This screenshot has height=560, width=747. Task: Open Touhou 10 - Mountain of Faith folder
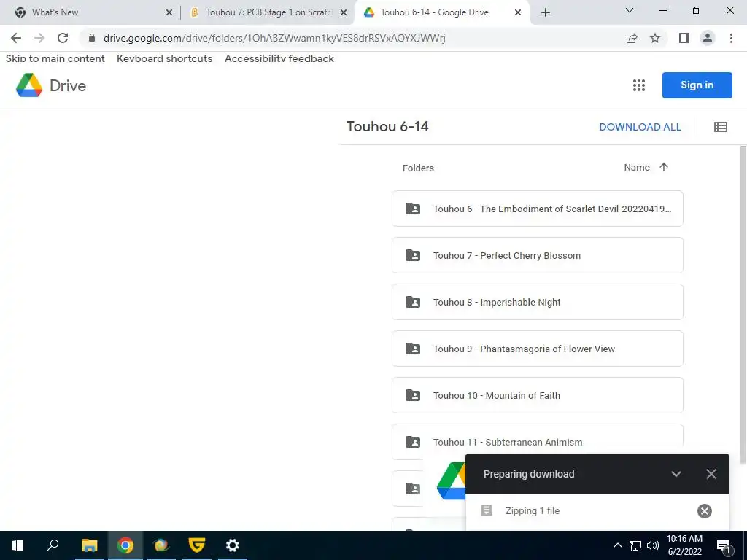(x=538, y=395)
